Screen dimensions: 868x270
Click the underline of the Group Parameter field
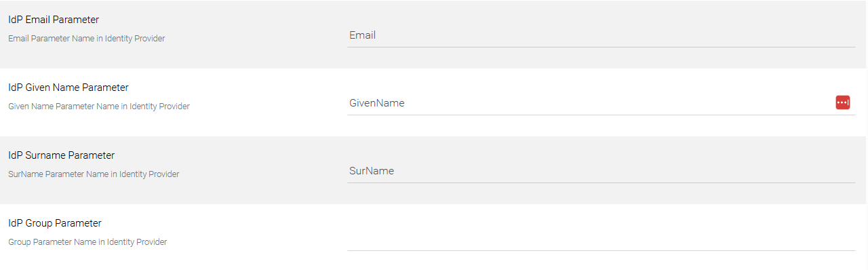coord(601,250)
